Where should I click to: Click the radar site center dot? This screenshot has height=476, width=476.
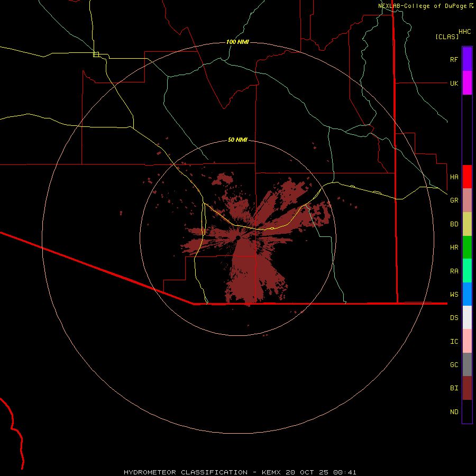pos(238,237)
